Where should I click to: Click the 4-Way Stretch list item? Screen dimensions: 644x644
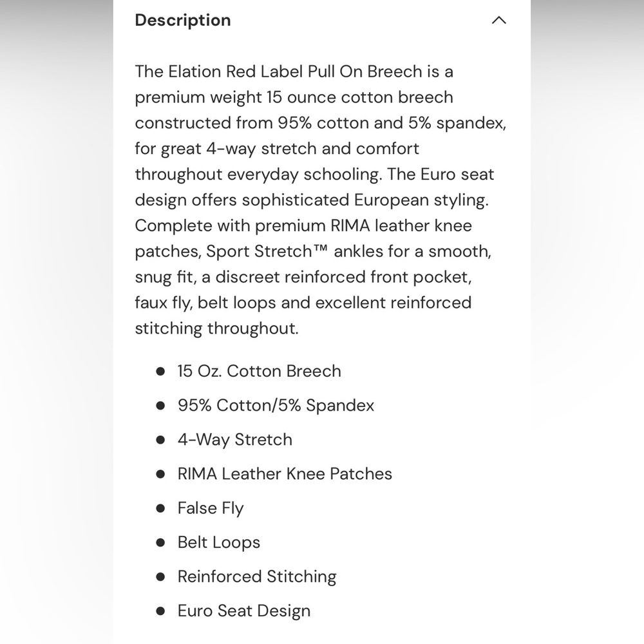point(234,439)
